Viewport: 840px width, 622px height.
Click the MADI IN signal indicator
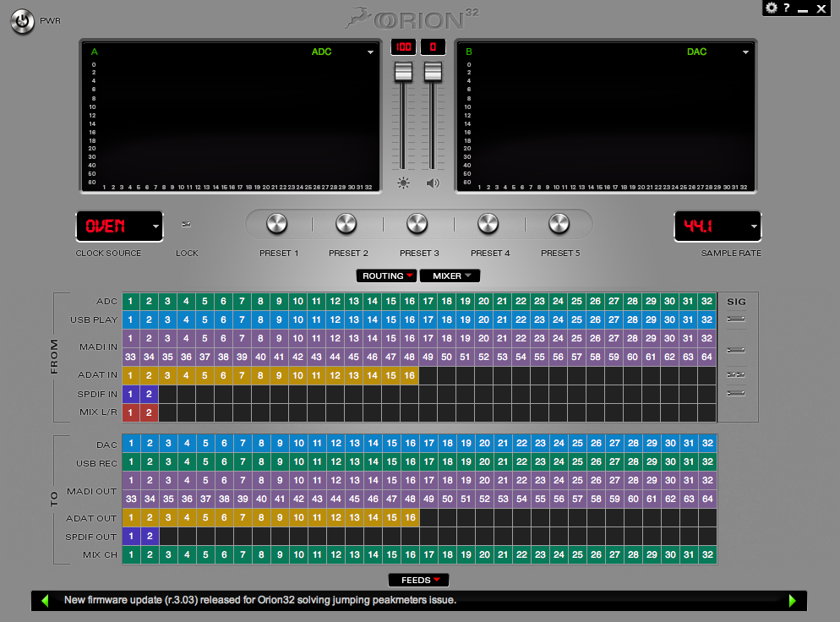(736, 351)
